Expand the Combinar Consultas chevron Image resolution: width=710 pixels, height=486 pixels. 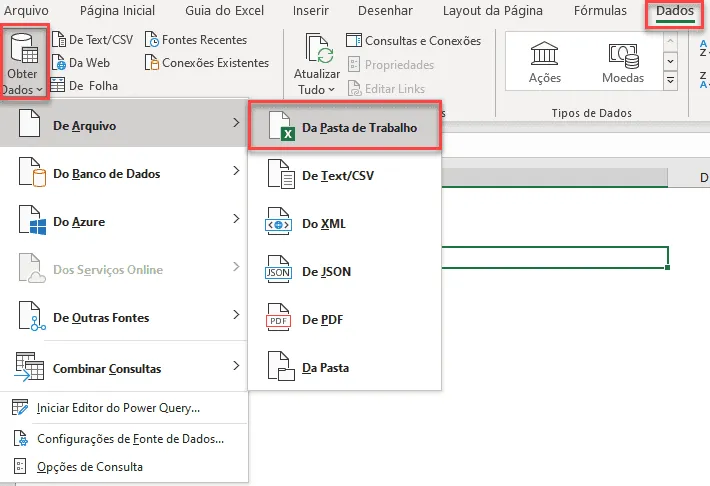click(236, 366)
